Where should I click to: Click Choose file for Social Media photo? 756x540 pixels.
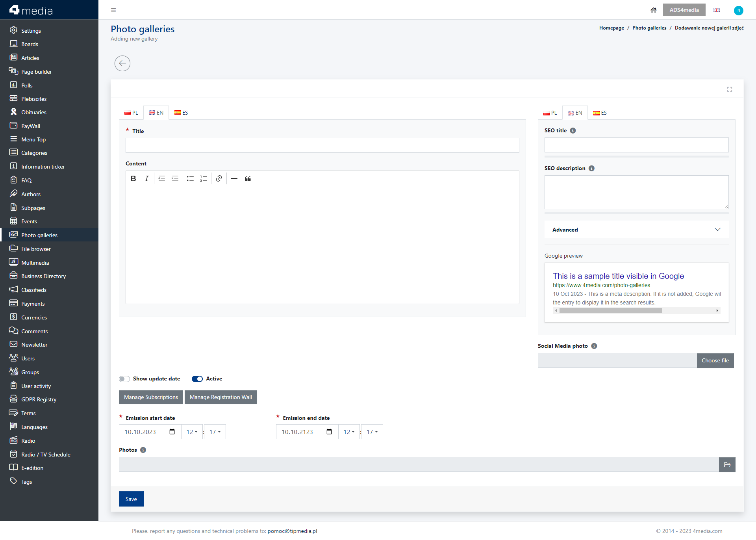pos(715,360)
